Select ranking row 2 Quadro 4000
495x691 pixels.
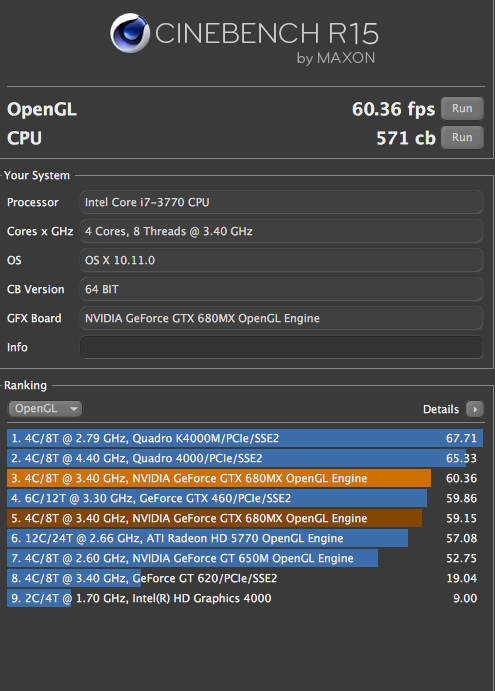[245, 458]
